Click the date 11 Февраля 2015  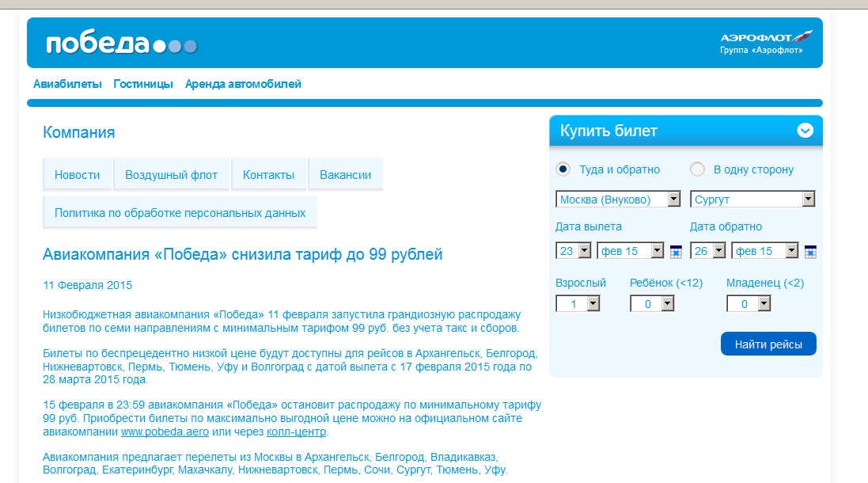(x=88, y=285)
